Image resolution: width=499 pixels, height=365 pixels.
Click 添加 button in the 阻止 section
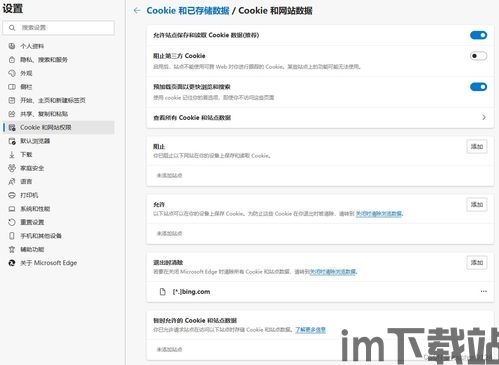[x=477, y=147]
